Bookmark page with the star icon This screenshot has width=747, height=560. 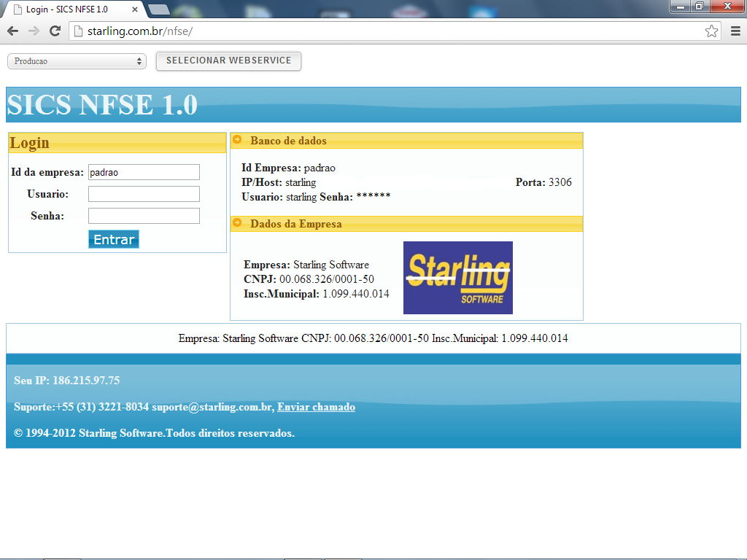tap(711, 31)
